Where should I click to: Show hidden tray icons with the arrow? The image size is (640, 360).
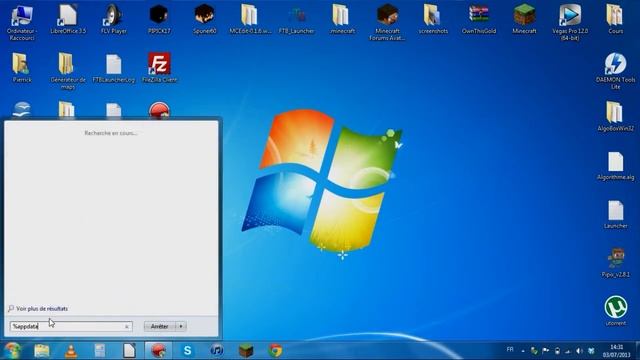coord(523,351)
